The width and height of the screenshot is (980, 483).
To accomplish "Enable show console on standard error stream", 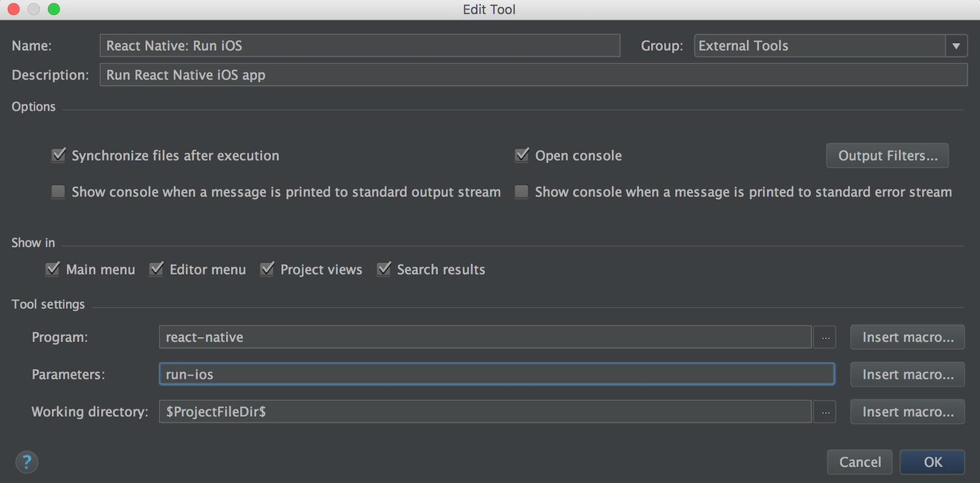I will pos(521,192).
